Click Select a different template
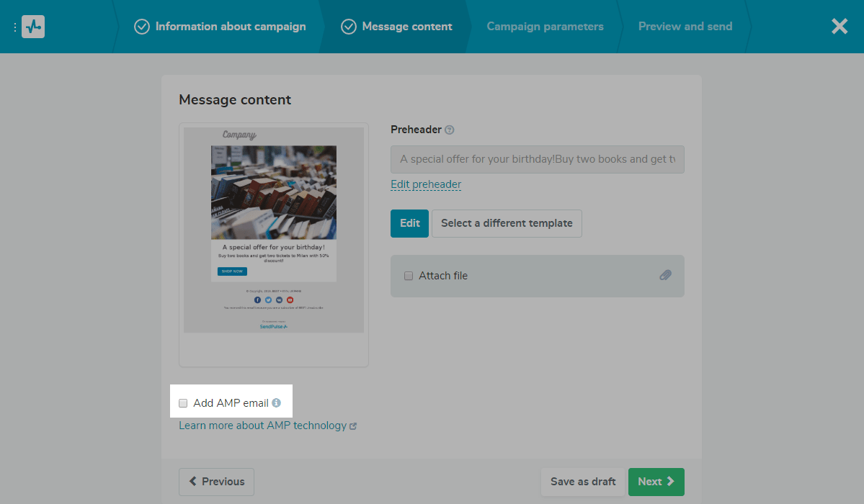This screenshot has width=864, height=504. coord(507,223)
